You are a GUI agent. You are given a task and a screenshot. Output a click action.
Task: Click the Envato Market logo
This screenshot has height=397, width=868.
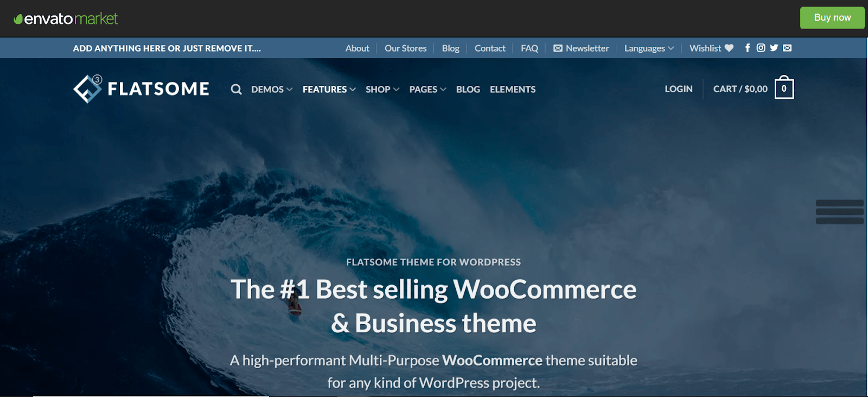point(66,18)
